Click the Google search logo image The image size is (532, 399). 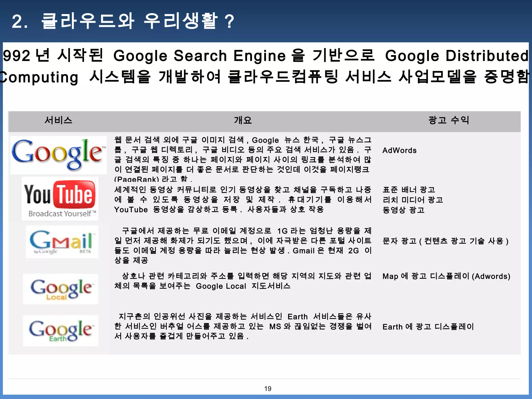tap(58, 155)
